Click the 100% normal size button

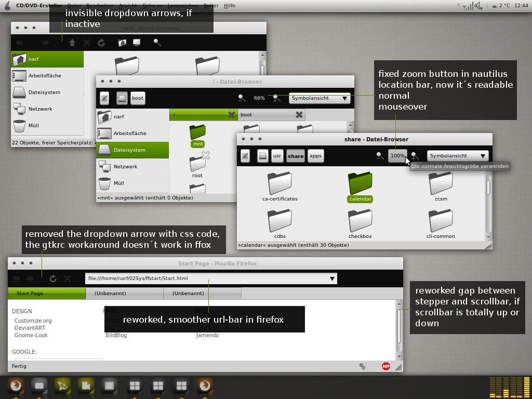tap(397, 156)
